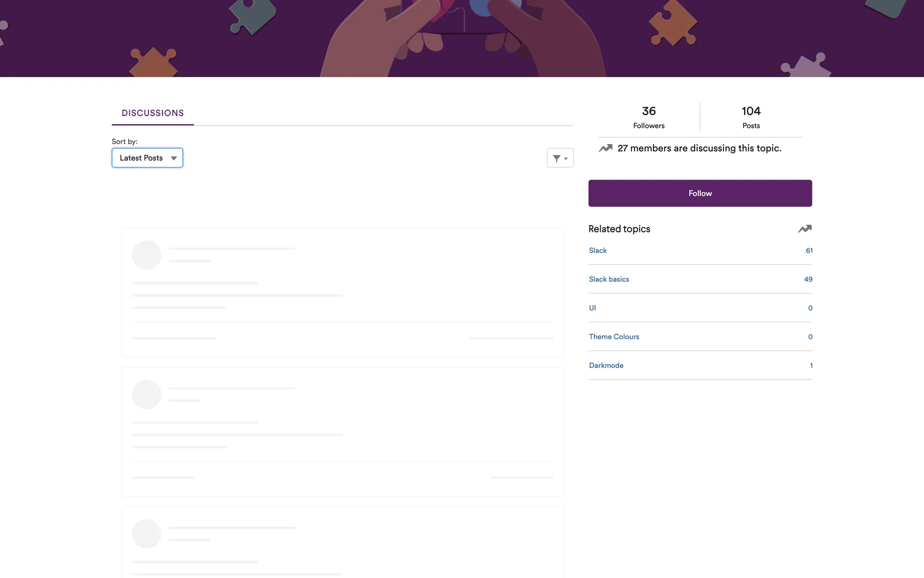Open the Slack basics topic link
924x578 pixels.
point(609,279)
